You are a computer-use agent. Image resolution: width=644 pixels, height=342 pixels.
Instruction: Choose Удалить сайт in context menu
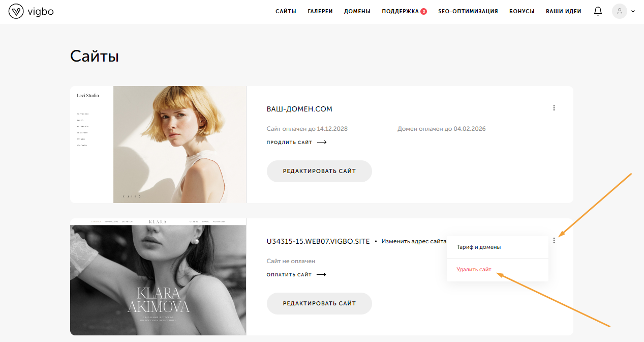pyautogui.click(x=474, y=270)
